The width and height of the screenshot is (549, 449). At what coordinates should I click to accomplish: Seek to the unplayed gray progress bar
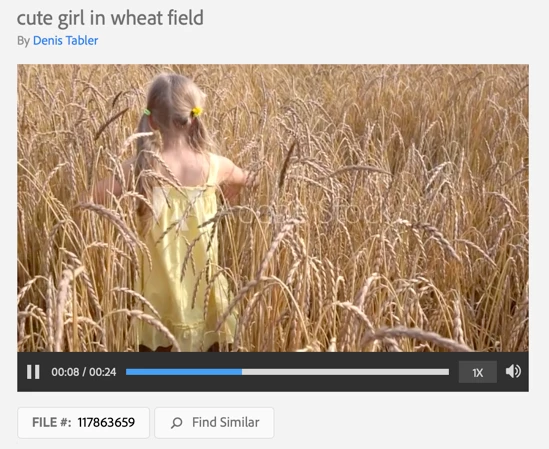(x=345, y=372)
